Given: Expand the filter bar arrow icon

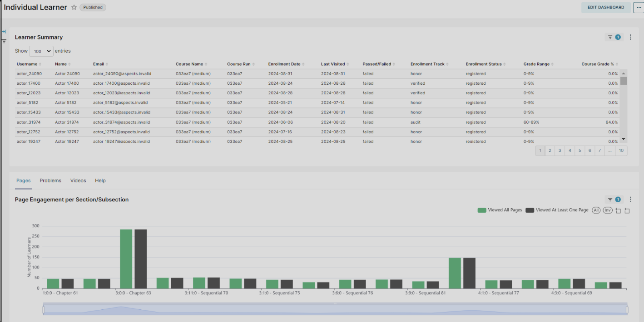Looking at the screenshot, I should pos(4,32).
